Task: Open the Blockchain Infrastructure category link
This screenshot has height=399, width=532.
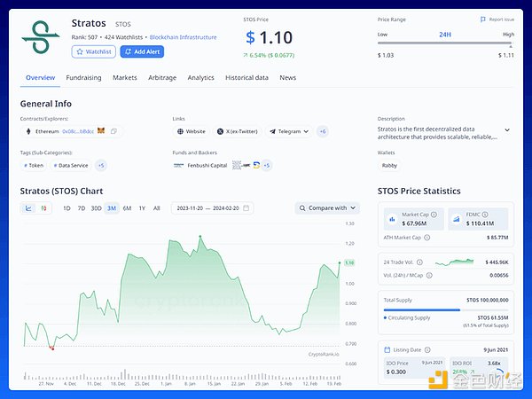Action: pos(185,37)
